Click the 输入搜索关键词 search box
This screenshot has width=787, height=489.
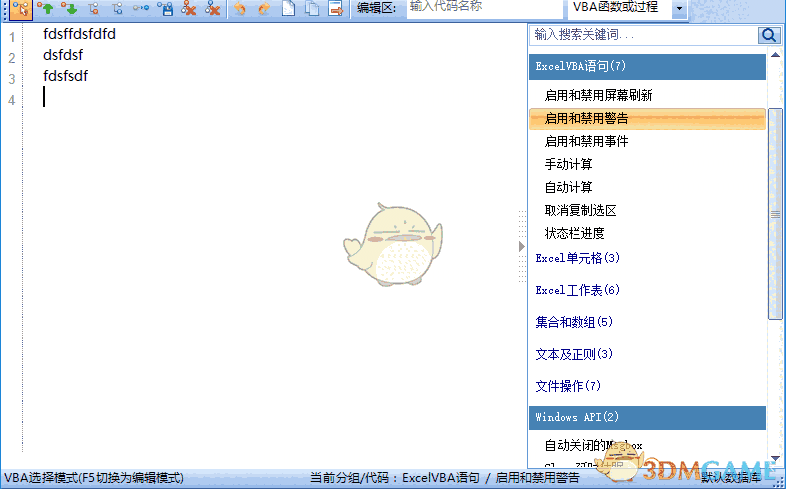click(644, 35)
